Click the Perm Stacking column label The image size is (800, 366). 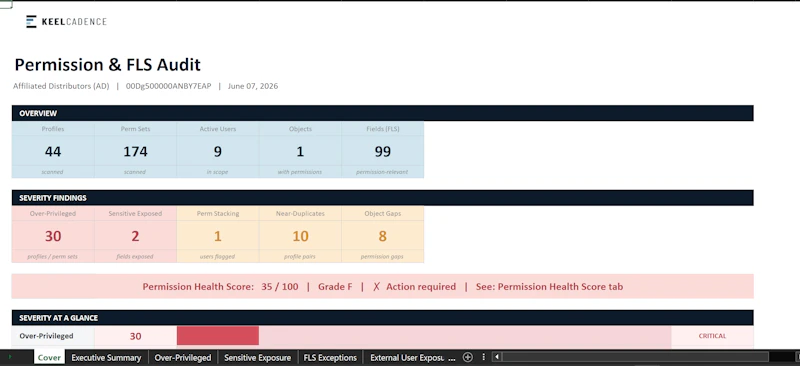[218, 214]
